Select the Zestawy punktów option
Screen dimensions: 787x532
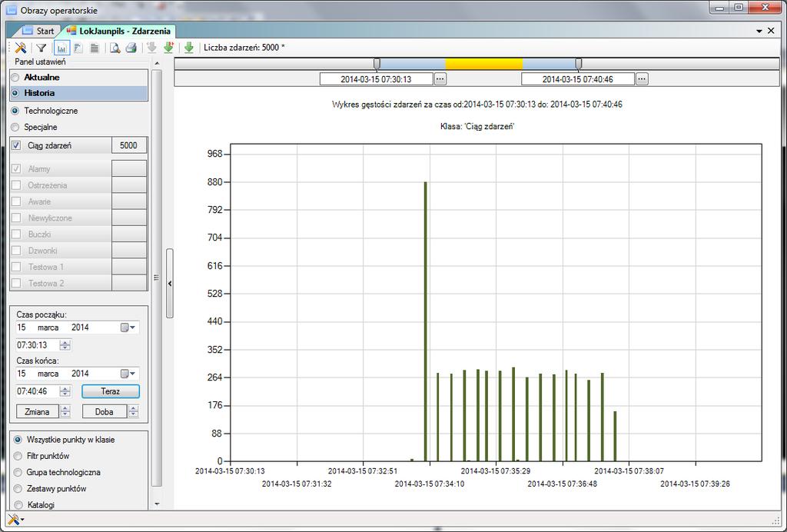tap(18, 488)
